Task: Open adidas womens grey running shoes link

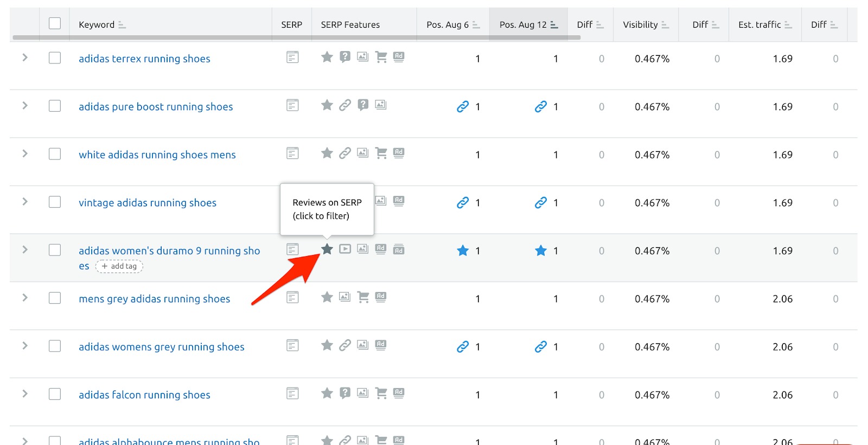Action: 162,347
